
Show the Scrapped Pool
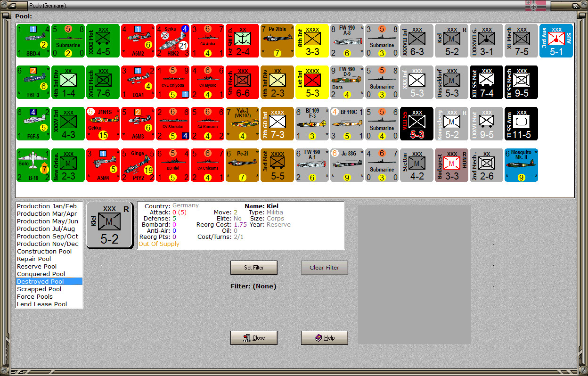coord(49,289)
